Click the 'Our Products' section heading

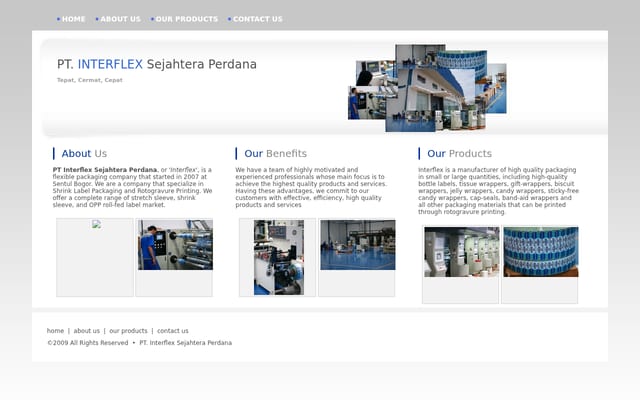459,153
